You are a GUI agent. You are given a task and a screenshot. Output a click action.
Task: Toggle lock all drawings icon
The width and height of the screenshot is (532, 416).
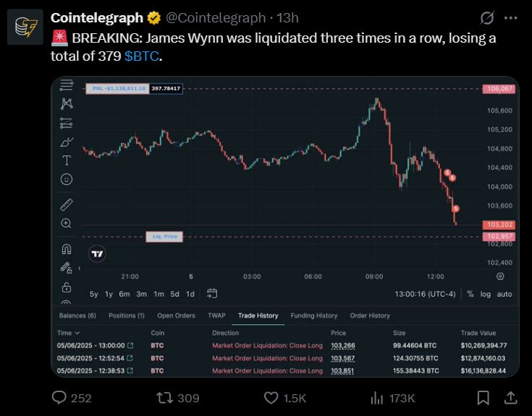(x=67, y=287)
